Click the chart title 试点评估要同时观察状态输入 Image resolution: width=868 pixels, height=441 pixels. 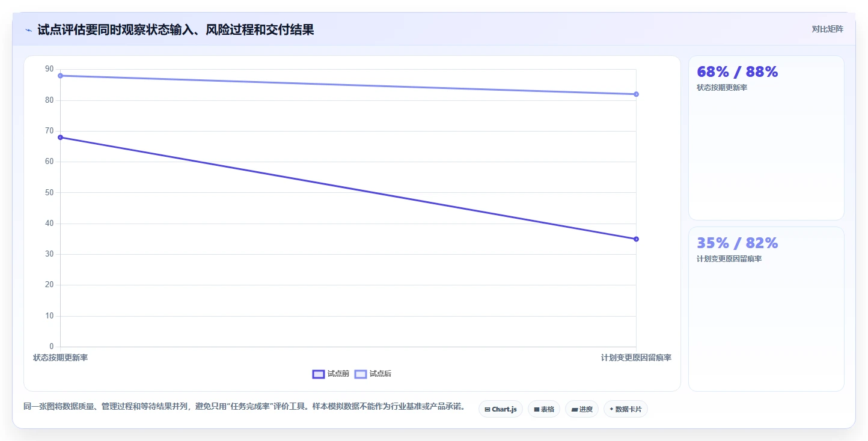click(x=176, y=29)
